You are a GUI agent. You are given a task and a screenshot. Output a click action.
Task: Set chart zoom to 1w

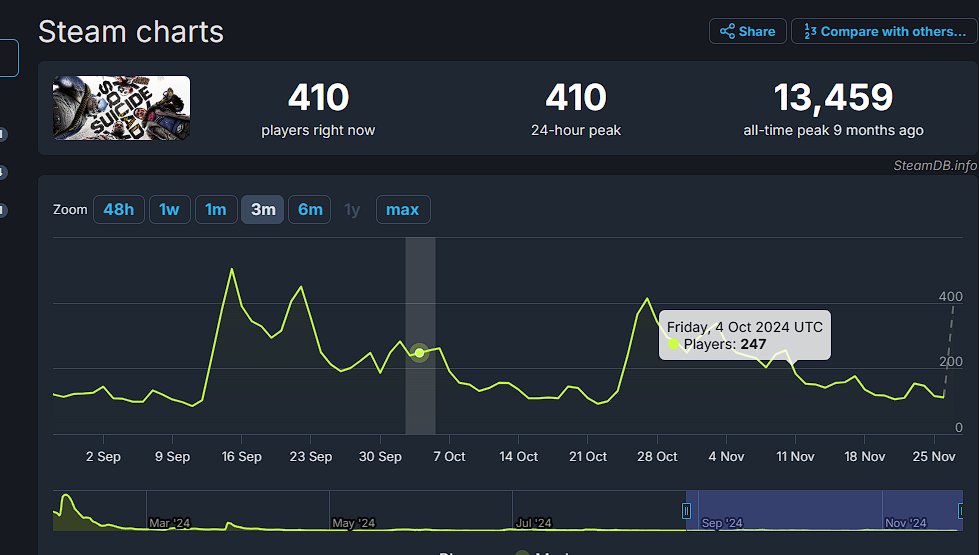169,210
